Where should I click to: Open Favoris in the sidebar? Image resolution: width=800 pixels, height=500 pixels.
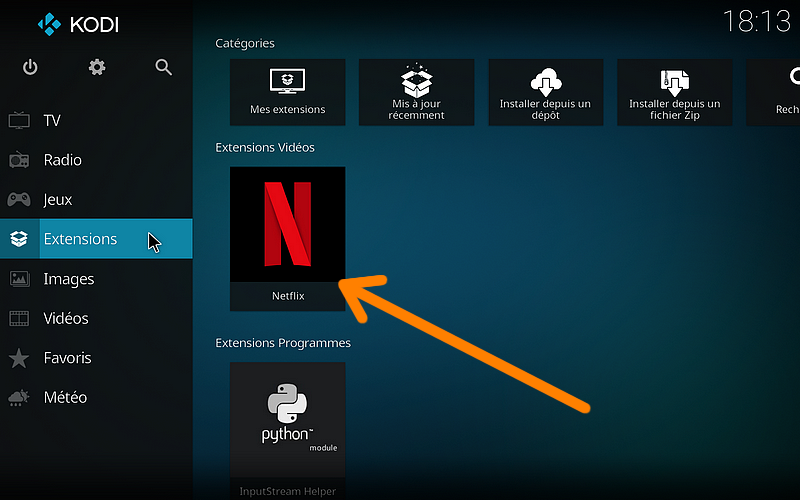pos(96,358)
